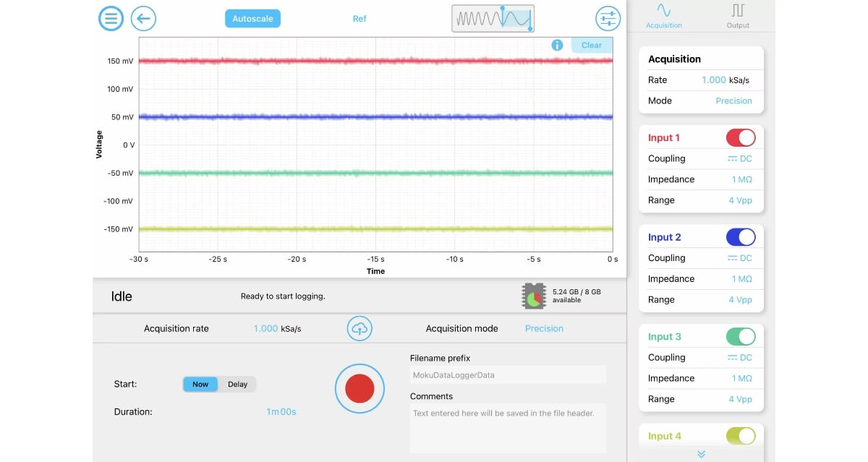The image size is (868, 462).
Task: Edit the duration value 1m00s
Action: click(281, 411)
